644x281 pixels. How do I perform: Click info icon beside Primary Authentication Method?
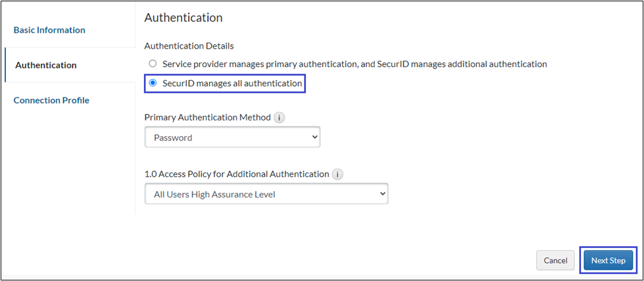click(279, 118)
